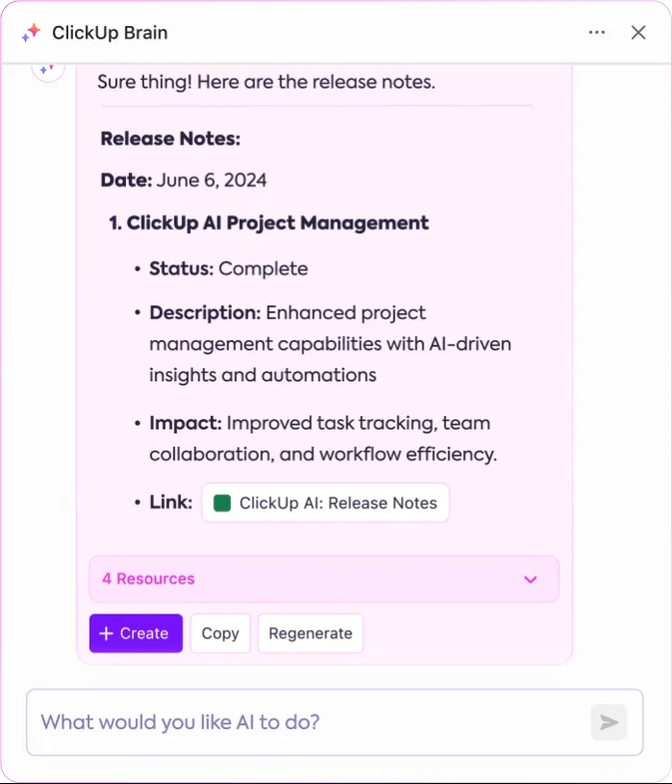Click the ClickUp Brain sparkle logo
Image resolution: width=672 pixels, height=784 pixels.
coord(32,33)
